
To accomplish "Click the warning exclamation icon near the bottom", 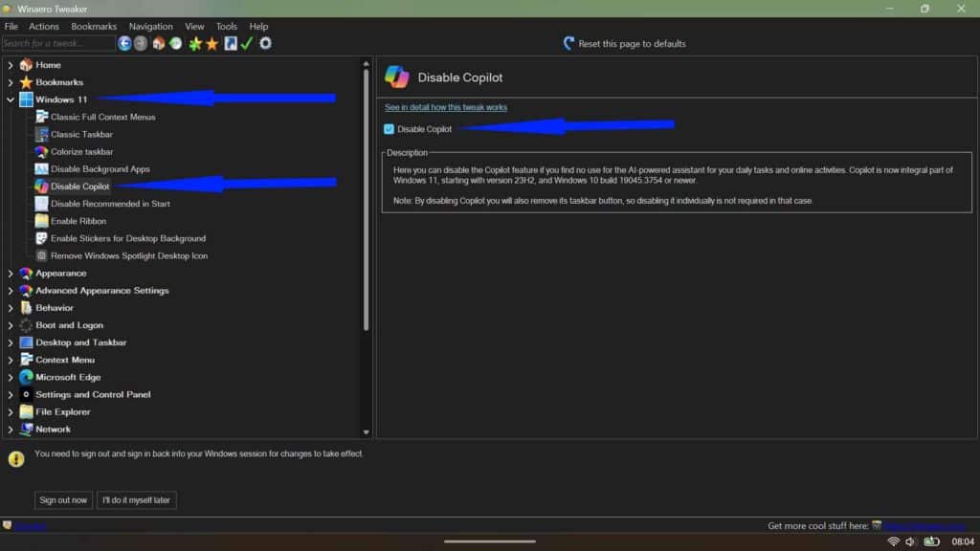I will tap(16, 458).
